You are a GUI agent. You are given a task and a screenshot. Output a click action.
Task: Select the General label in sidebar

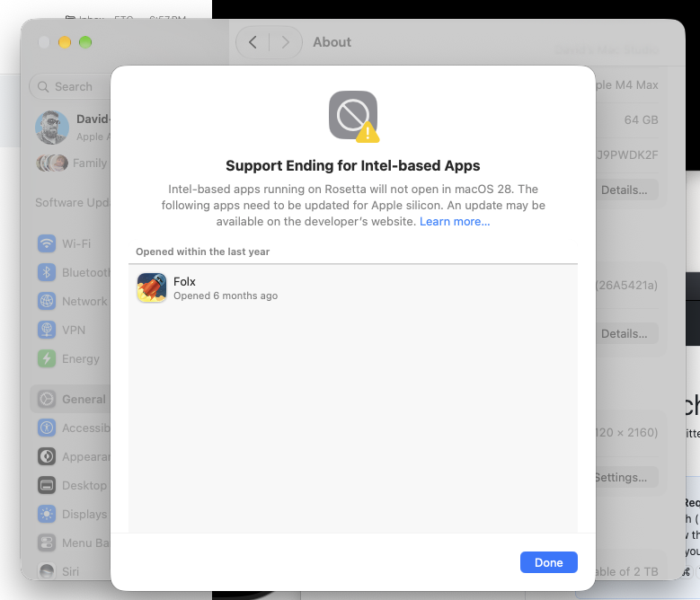tap(84, 400)
